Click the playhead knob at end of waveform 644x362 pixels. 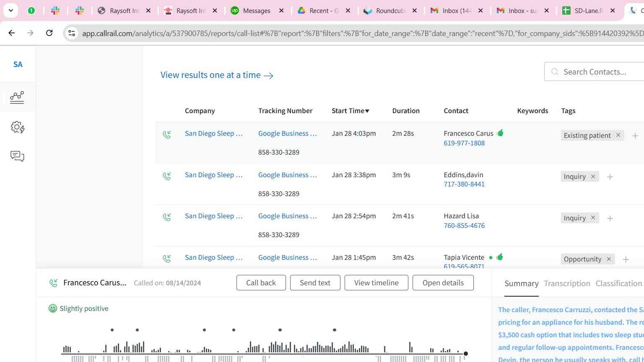(465, 354)
